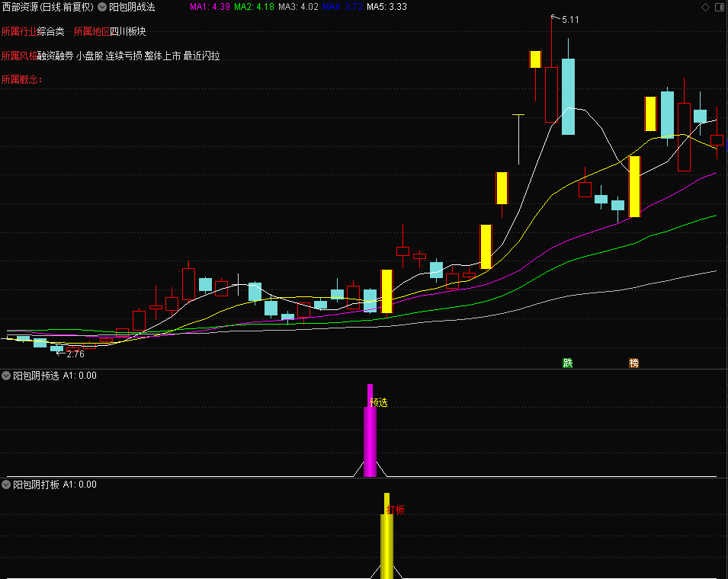Click the 阳包阴战法 indicator name
The height and width of the screenshot is (579, 728).
pyautogui.click(x=132, y=7)
